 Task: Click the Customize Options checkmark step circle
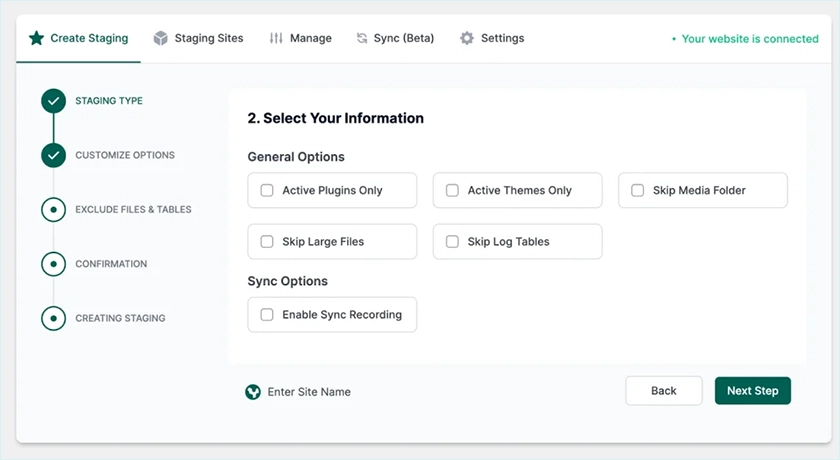click(53, 155)
